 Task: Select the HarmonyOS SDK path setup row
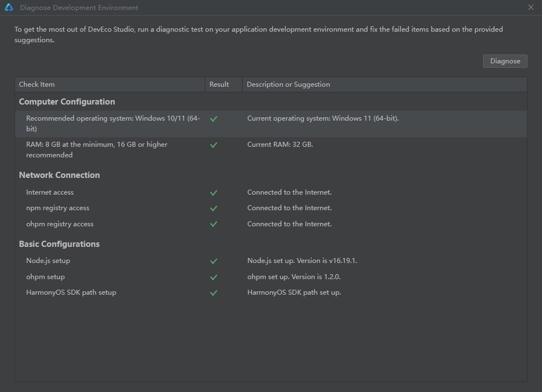pyautogui.click(x=71, y=292)
